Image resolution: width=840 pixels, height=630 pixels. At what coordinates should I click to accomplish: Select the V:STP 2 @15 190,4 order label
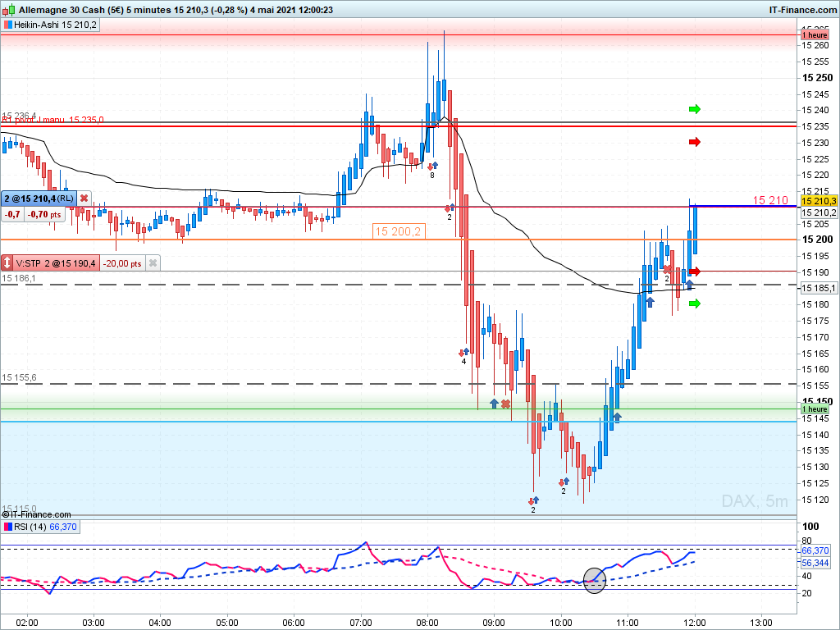point(55,263)
